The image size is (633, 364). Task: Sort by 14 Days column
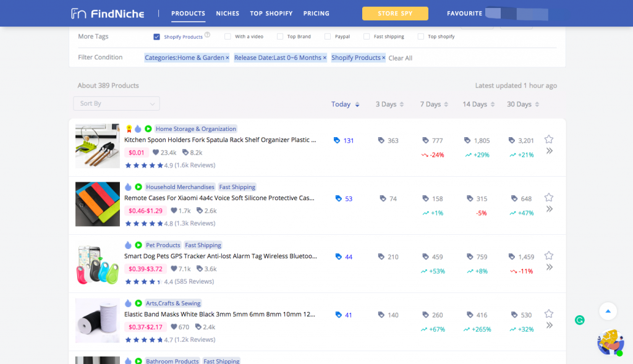point(478,104)
